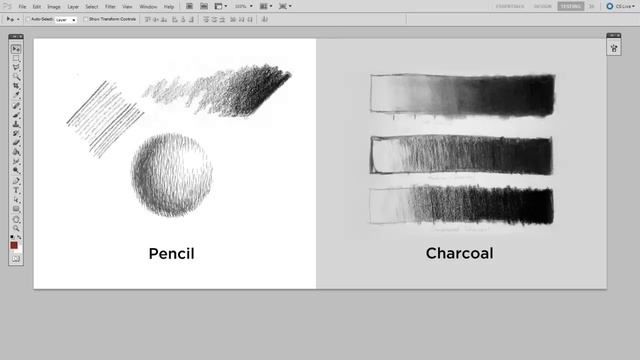This screenshot has width=640, height=360.
Task: Reset to default foreground and background colors
Action: pos(12,237)
